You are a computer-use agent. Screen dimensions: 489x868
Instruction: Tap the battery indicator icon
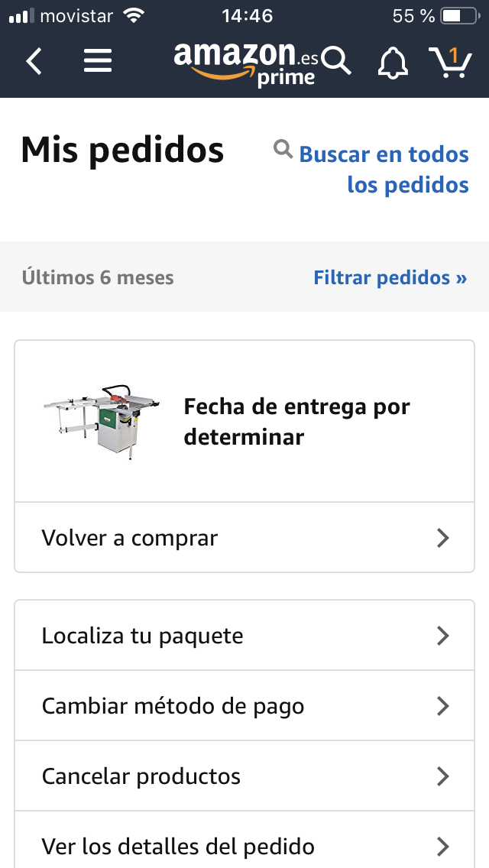pos(458,15)
